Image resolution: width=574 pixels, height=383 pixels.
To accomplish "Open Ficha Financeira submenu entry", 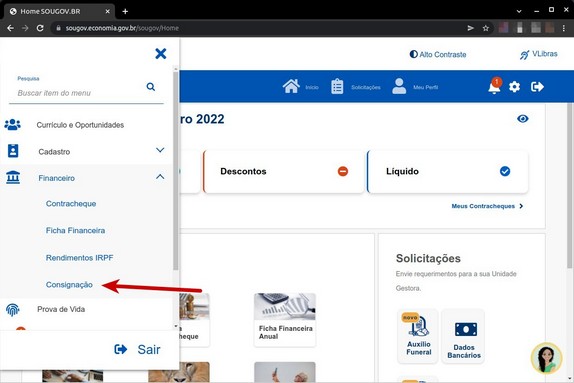I will 75,230.
